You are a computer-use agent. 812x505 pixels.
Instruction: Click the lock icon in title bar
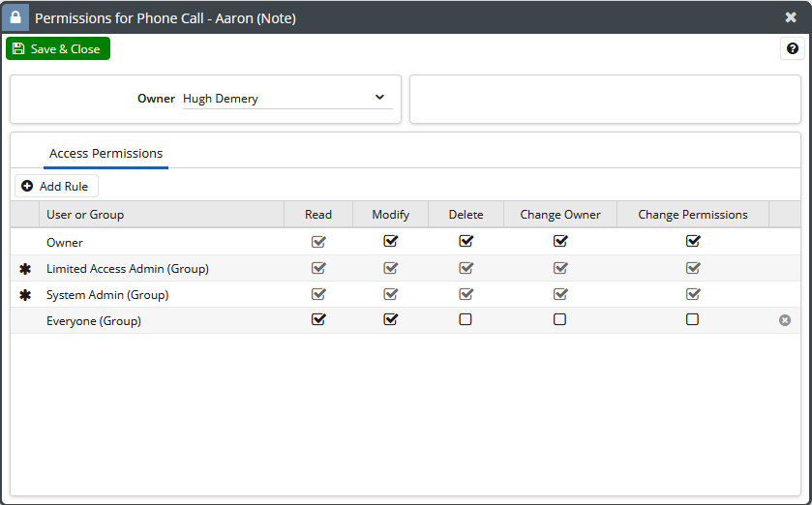pos(15,17)
